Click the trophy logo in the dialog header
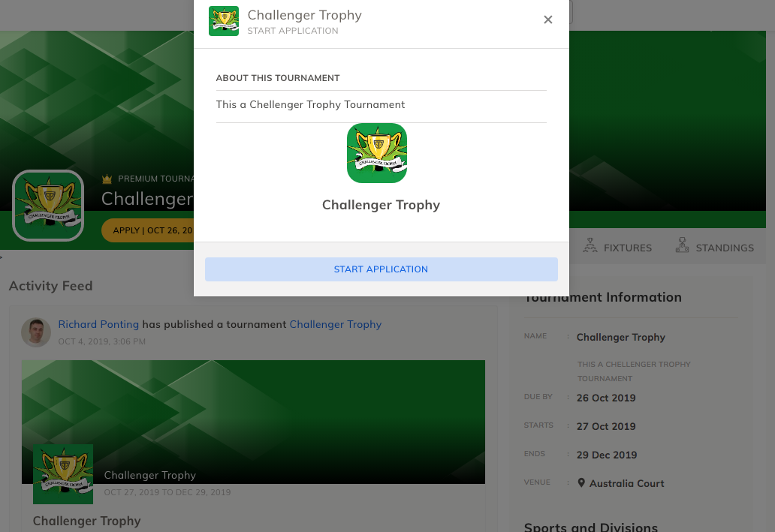The image size is (775, 532). pos(223,21)
